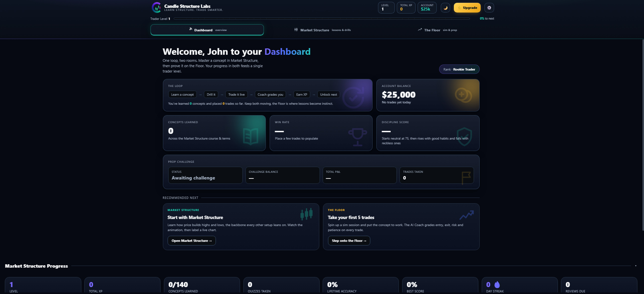The image size is (644, 294).
Task: Click the Account $25k chip in header
Action: coord(427,8)
